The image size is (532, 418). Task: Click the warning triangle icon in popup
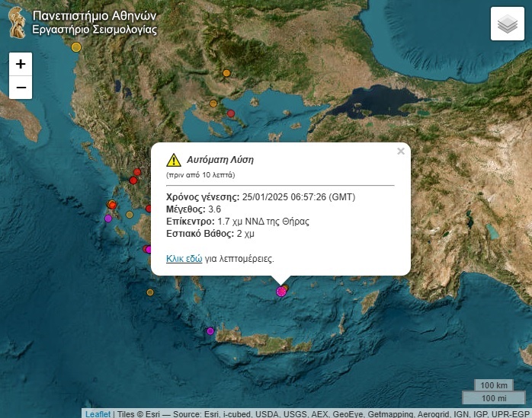[x=174, y=160]
